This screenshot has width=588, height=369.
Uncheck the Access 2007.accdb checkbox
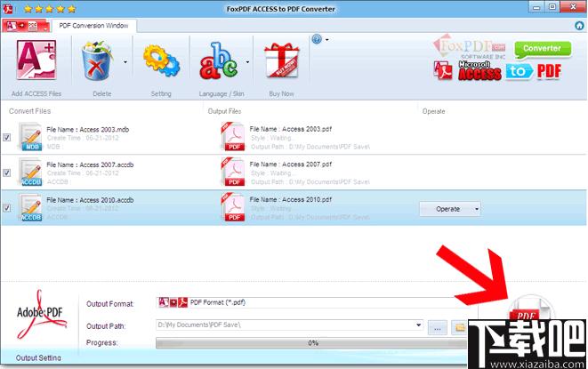tap(7, 172)
